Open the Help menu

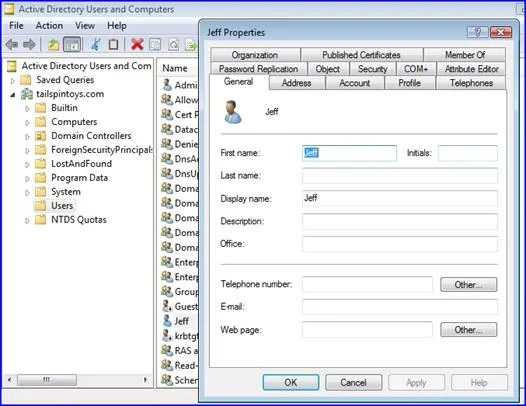pyautogui.click(x=117, y=26)
